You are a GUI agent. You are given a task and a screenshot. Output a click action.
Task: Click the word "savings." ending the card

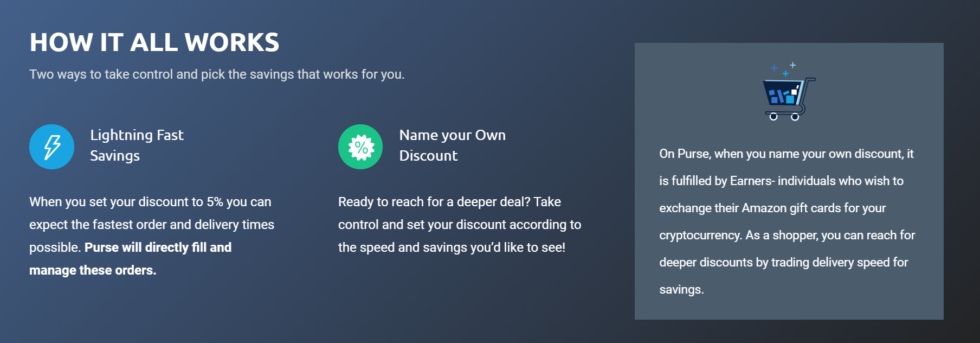pyautogui.click(x=681, y=290)
